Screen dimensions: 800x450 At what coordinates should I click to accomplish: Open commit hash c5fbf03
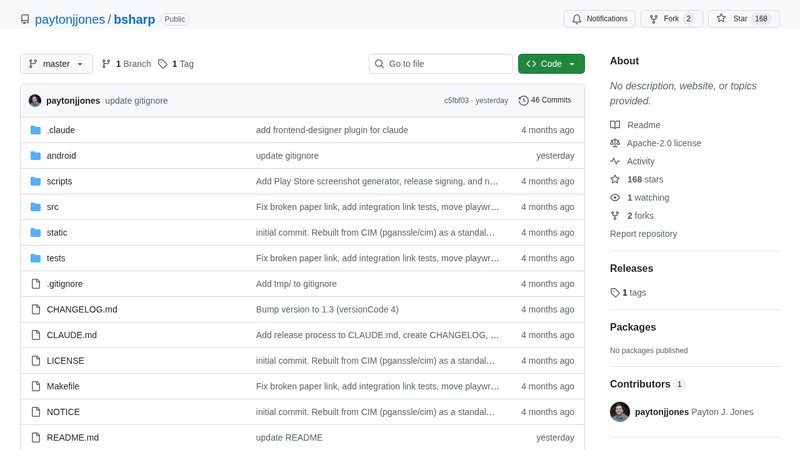pos(456,101)
